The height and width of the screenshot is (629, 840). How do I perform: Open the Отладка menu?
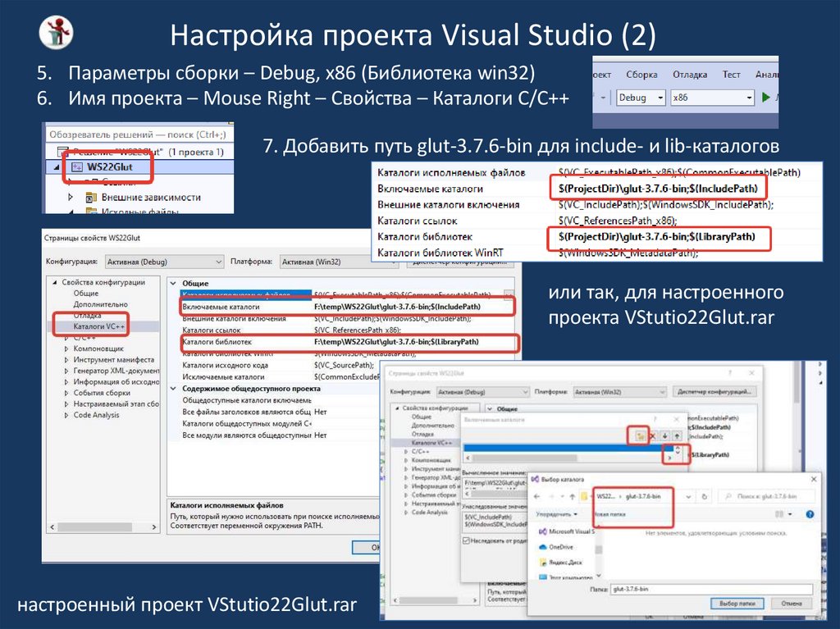point(690,75)
